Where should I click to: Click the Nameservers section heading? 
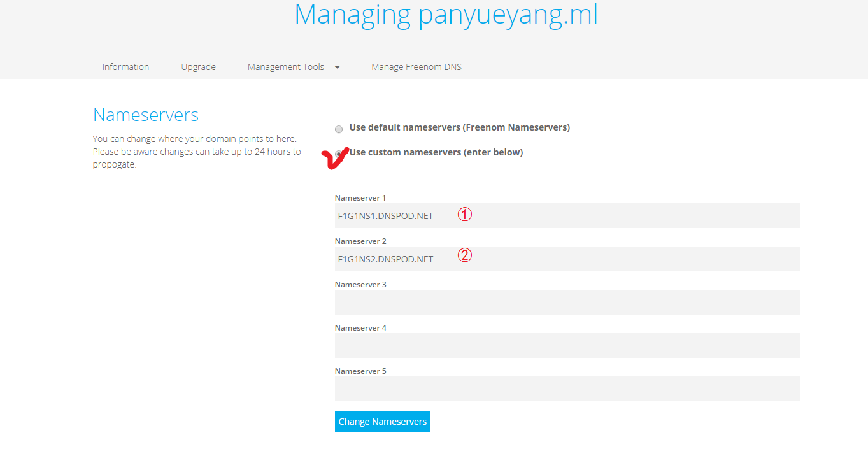click(146, 115)
